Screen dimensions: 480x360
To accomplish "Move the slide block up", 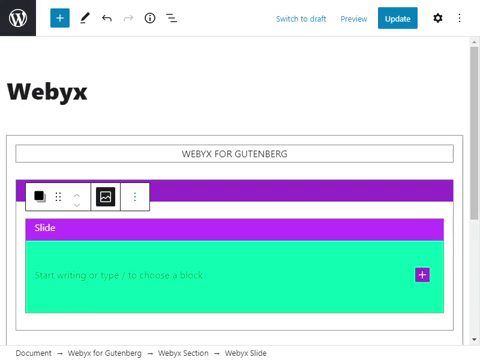I will click(x=77, y=195).
